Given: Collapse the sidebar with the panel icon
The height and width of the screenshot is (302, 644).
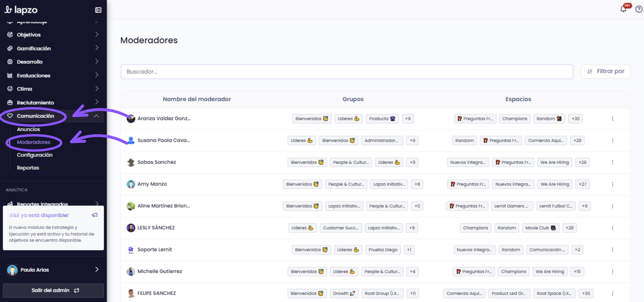Looking at the screenshot, I should pos(98,10).
